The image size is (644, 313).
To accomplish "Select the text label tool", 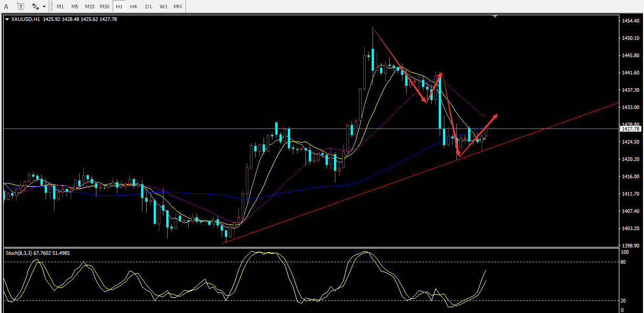I will [x=20, y=6].
